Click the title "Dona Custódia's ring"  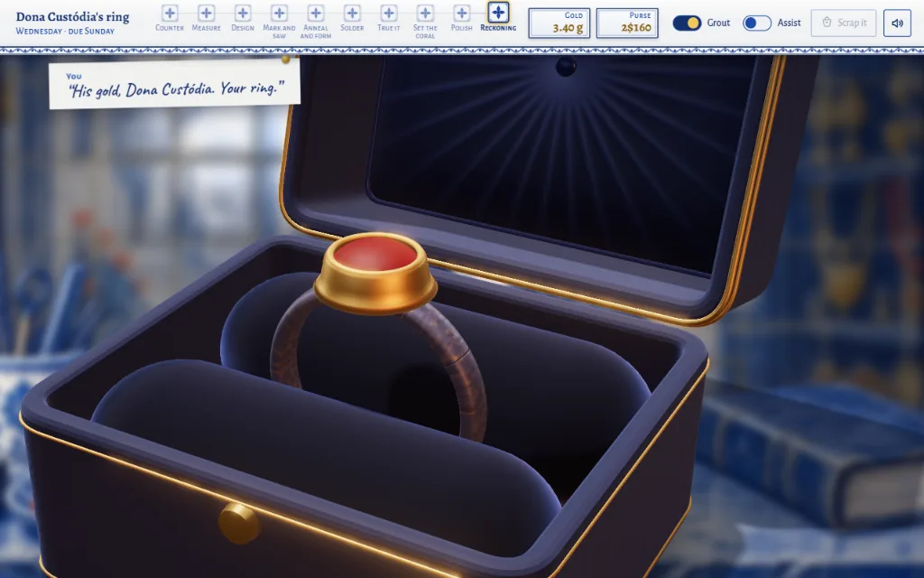[72, 16]
